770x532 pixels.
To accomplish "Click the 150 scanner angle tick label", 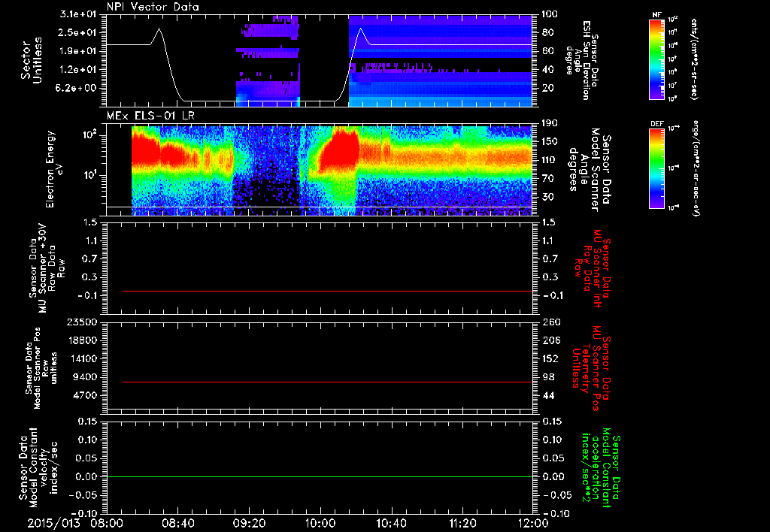I will click(550, 142).
